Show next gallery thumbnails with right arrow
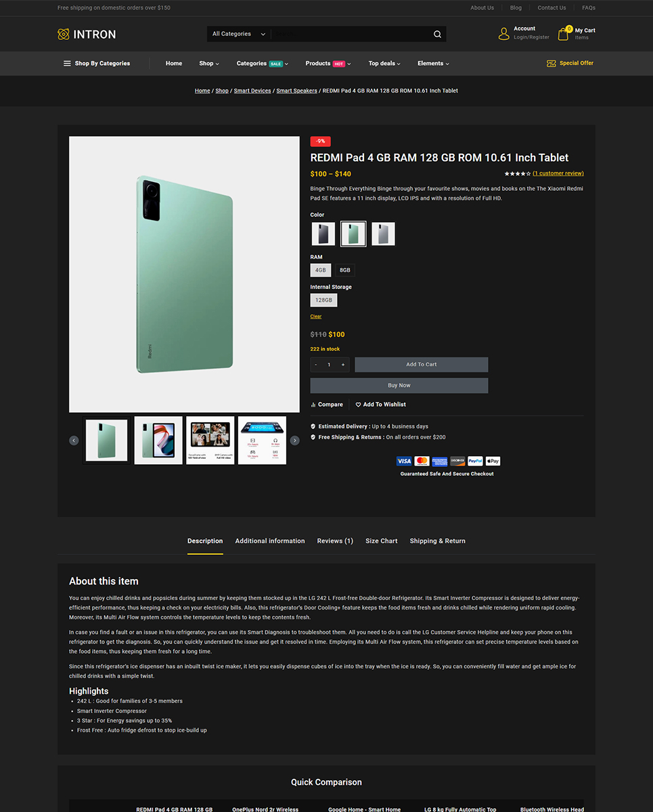The image size is (653, 812). coord(294,441)
